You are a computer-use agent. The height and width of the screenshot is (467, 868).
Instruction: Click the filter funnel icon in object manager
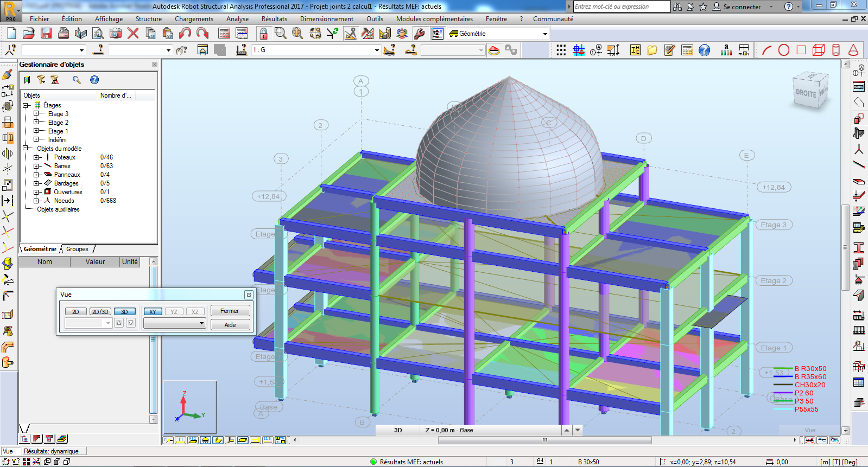(x=41, y=80)
